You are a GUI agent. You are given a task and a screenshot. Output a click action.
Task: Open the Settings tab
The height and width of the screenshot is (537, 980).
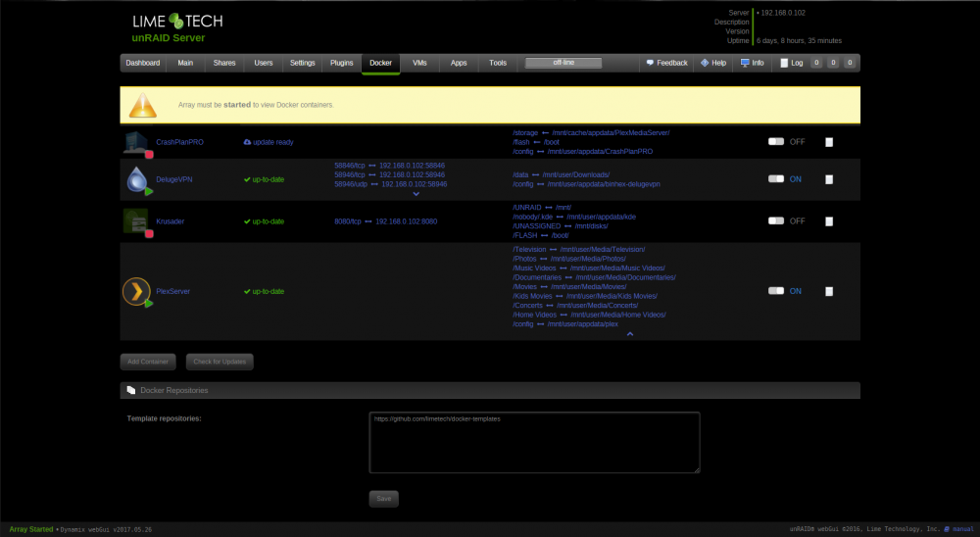click(303, 63)
